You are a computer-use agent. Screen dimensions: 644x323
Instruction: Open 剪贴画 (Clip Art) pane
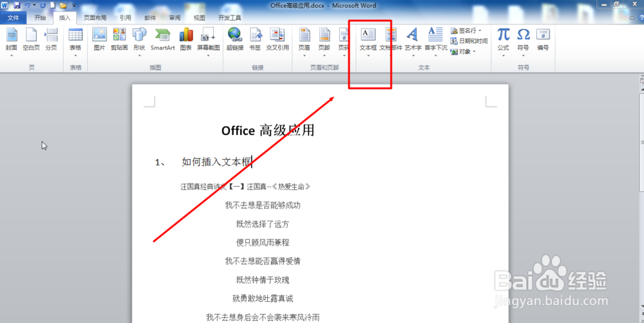pyautogui.click(x=120, y=39)
